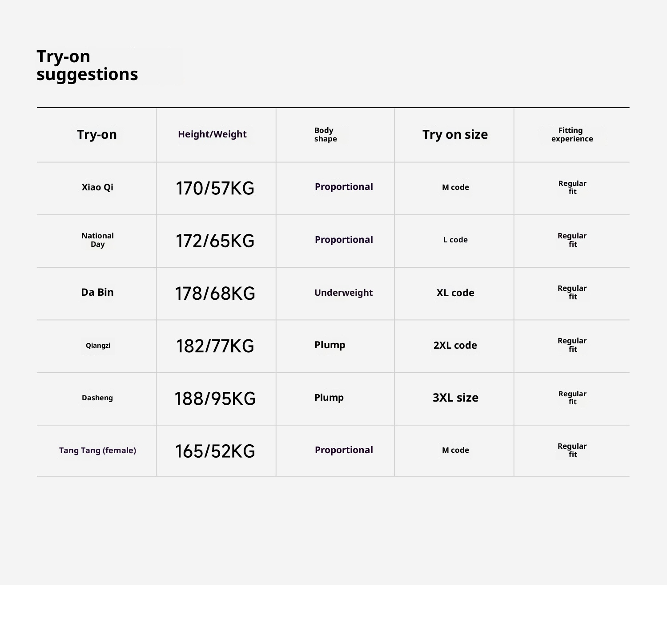This screenshot has height=644, width=667.
Task: Select the 2XL code size cell
Action: [455, 345]
